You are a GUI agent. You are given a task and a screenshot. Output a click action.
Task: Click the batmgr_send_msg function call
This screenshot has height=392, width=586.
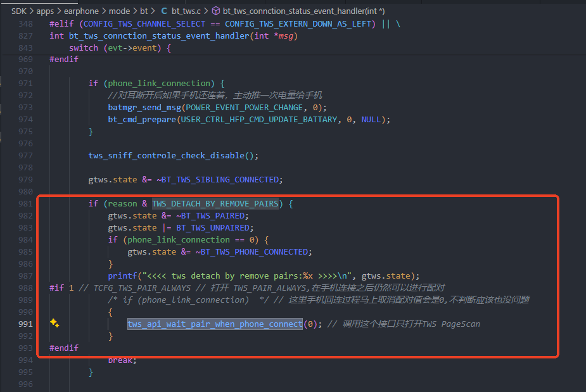(x=144, y=108)
